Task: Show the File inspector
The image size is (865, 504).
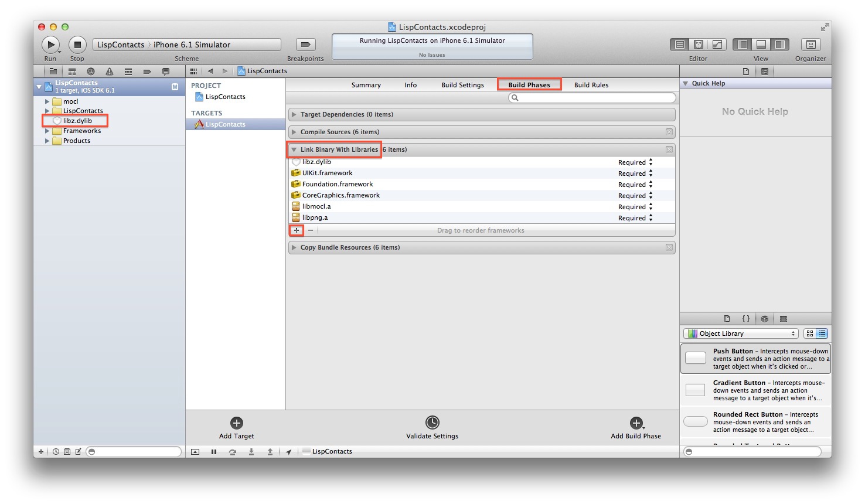Action: (x=746, y=71)
